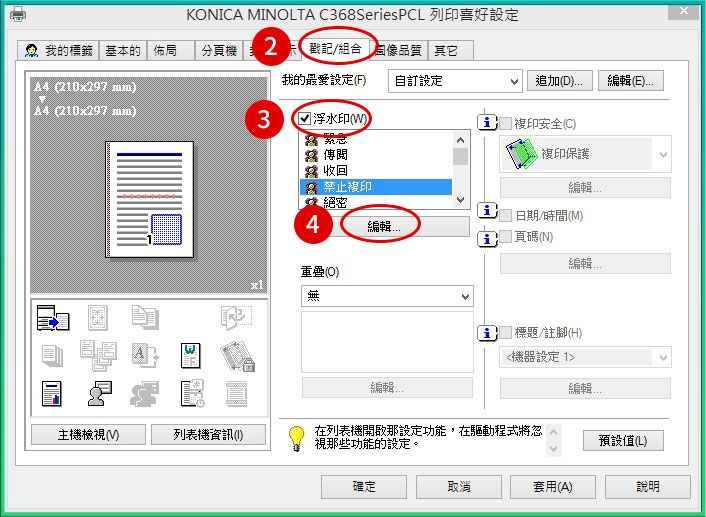This screenshot has height=517, width=706.
Task: Select the 戳記/組合 tab
Action: (335, 48)
